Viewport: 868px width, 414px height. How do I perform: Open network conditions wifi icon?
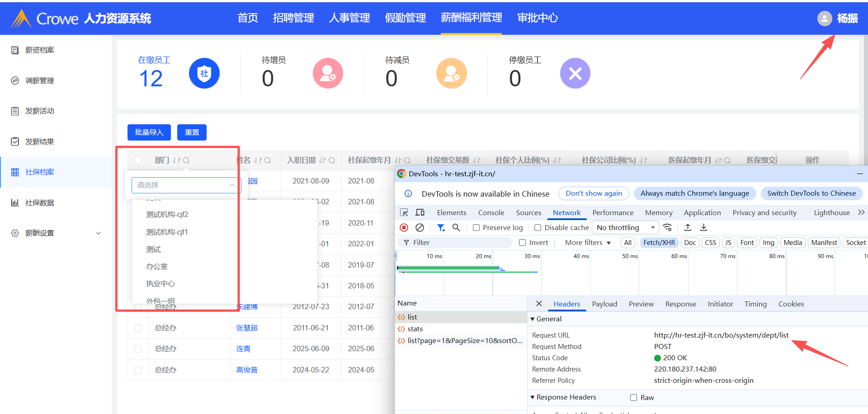(x=668, y=228)
